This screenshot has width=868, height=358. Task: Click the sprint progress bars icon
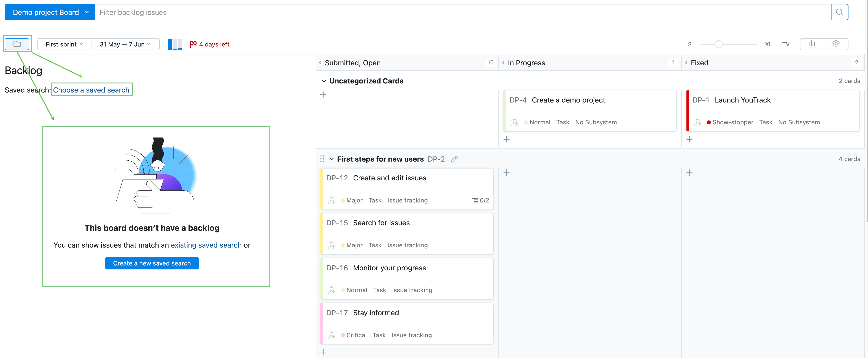click(175, 44)
